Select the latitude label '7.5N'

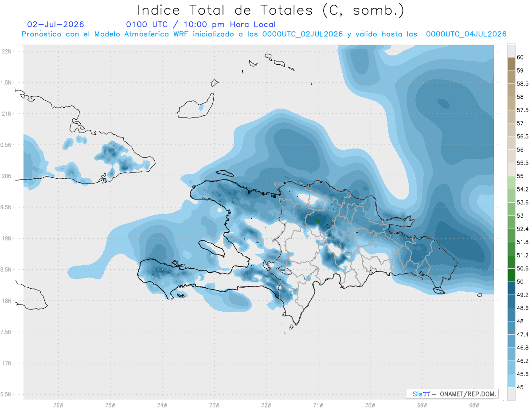click(x=7, y=332)
